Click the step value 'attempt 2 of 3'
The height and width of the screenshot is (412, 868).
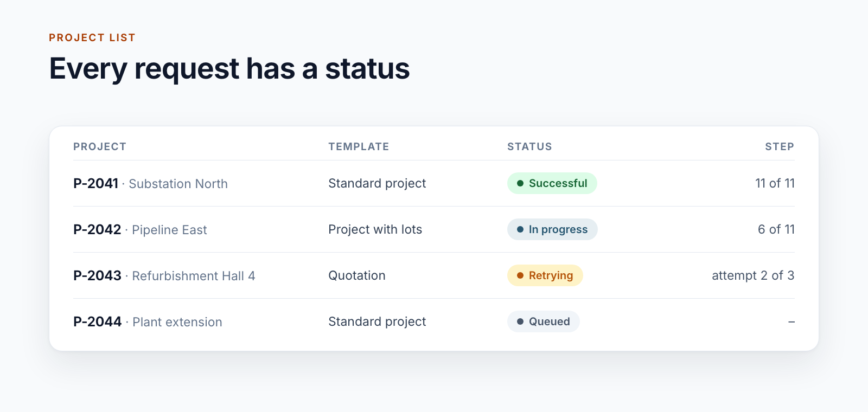pyautogui.click(x=753, y=275)
